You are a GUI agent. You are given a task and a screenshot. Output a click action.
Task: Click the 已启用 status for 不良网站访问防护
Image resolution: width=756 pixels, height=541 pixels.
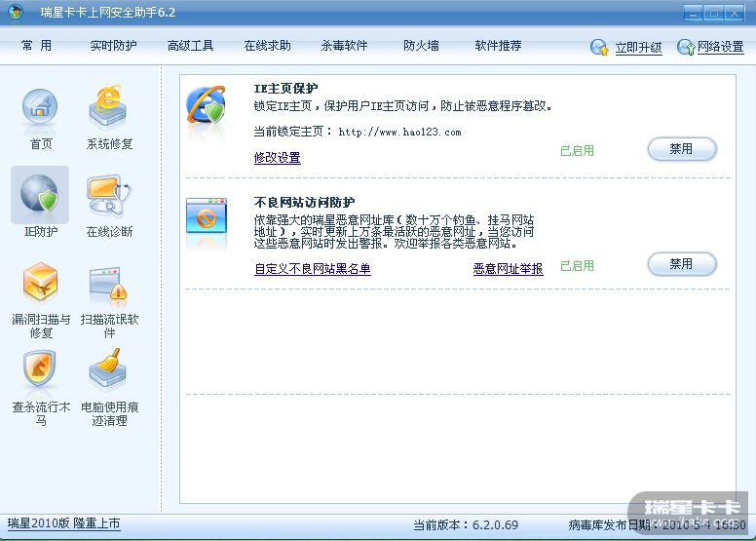(577, 266)
